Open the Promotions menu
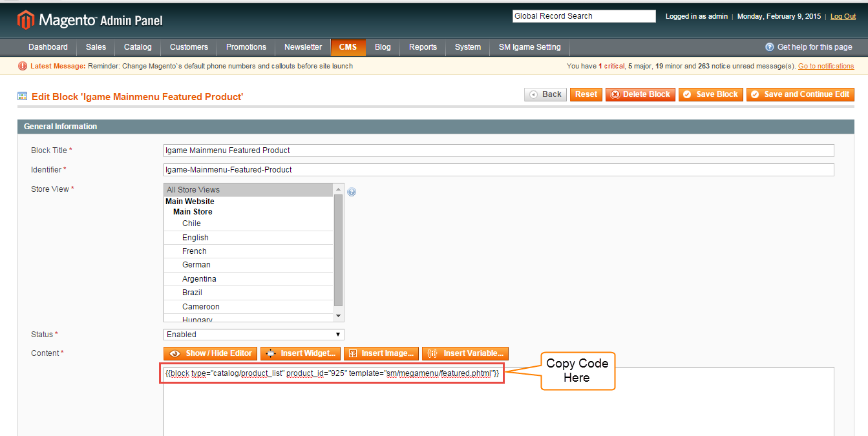 246,47
